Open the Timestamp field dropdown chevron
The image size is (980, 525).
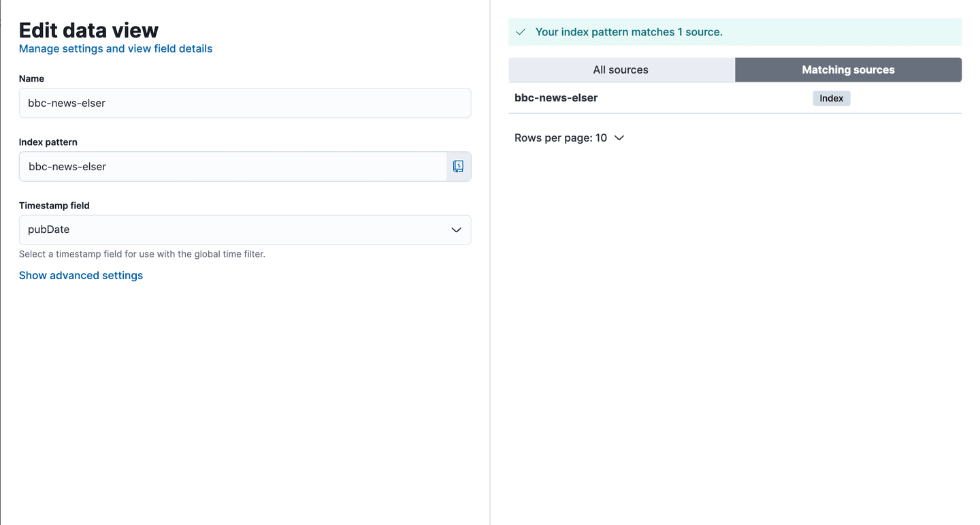click(x=456, y=229)
